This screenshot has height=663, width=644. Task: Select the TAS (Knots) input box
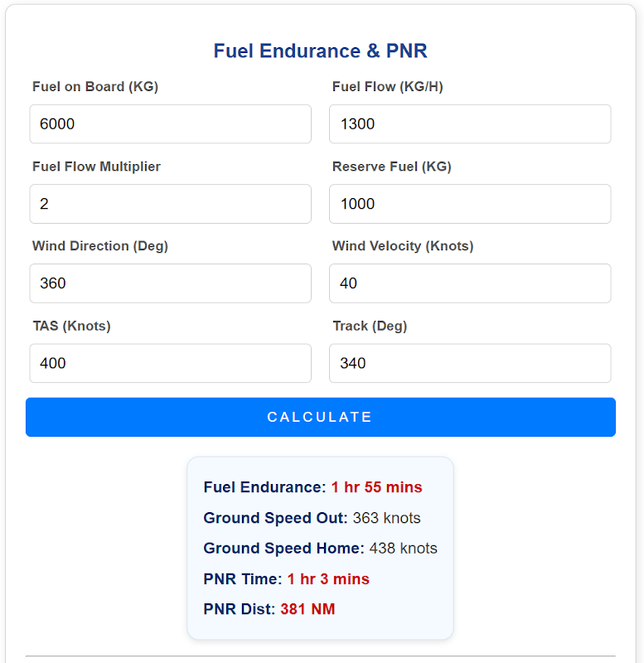tap(170, 363)
